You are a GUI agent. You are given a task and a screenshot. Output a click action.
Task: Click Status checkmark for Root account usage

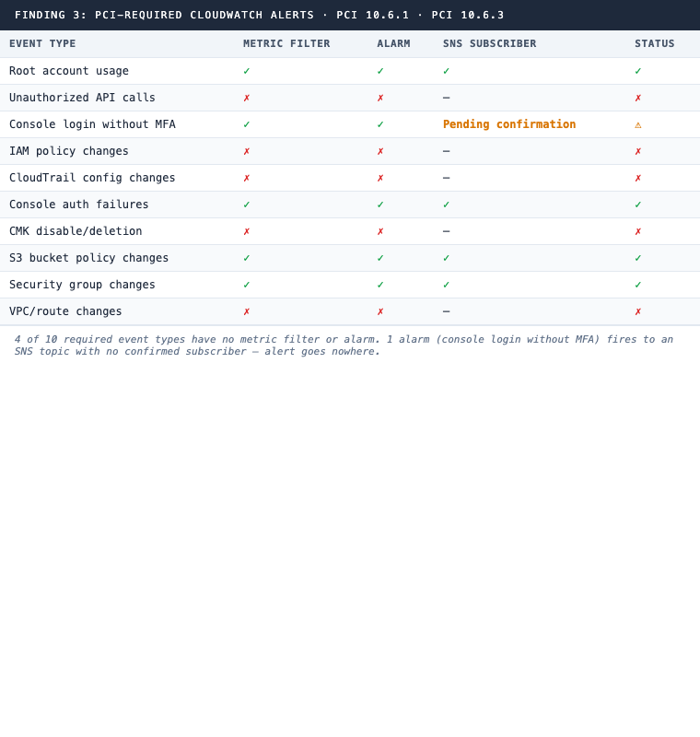(638, 71)
